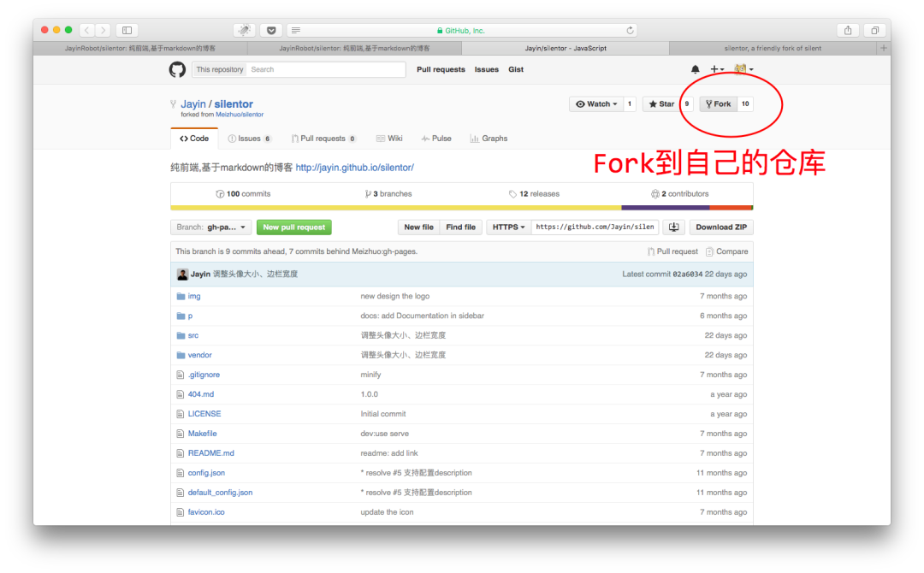Open the README.md file
The height and width of the screenshot is (573, 924).
(x=211, y=453)
